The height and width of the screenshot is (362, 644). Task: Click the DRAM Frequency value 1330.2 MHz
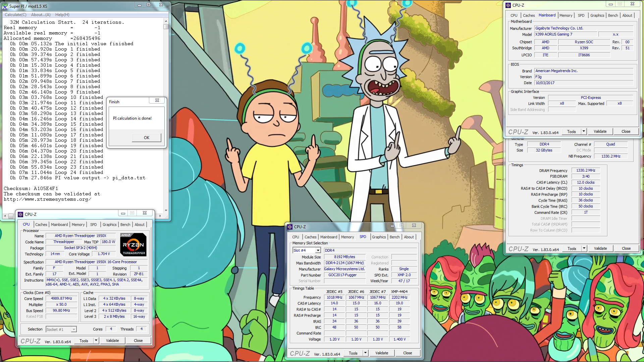[x=586, y=170]
